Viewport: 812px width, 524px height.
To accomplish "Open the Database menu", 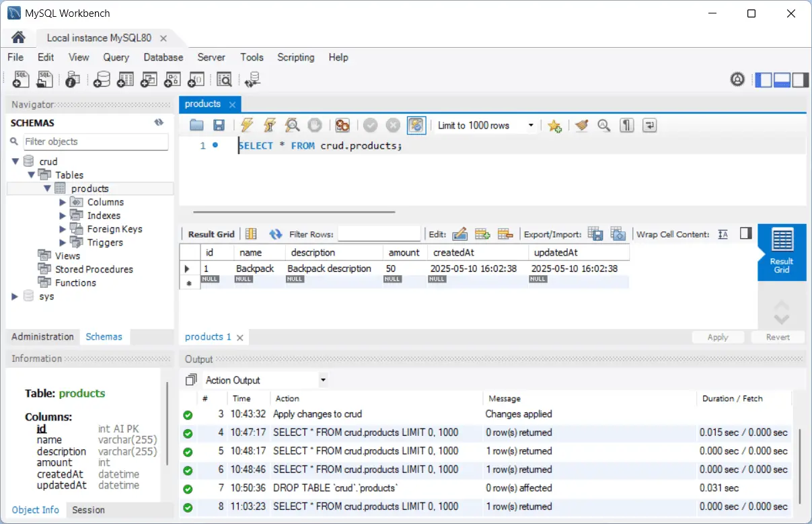I will point(163,57).
